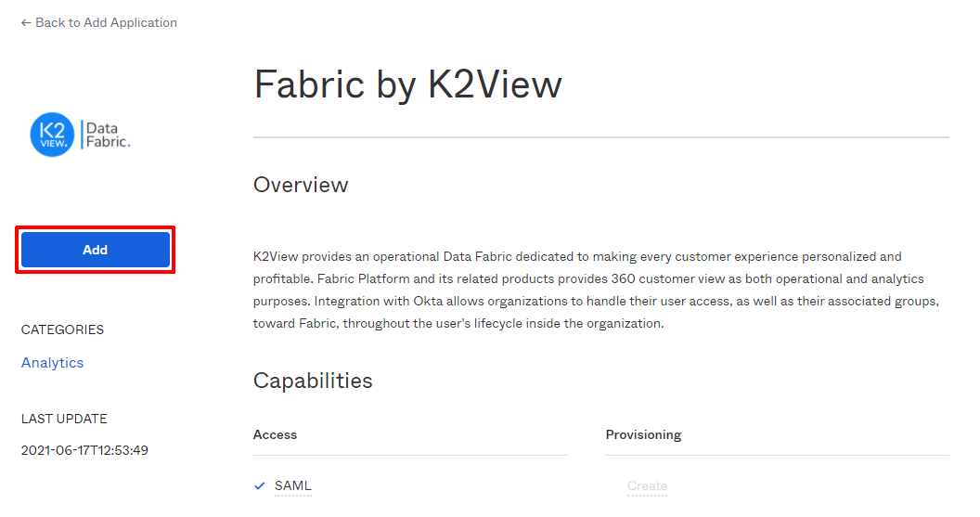Click the K2View overview description paragraph
The height and width of the screenshot is (517, 980).
pos(576,290)
